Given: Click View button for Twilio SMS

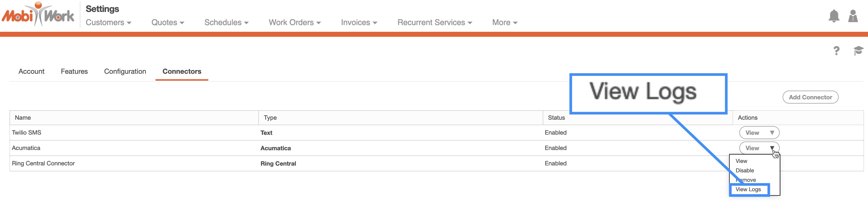Looking at the screenshot, I should [x=752, y=133].
